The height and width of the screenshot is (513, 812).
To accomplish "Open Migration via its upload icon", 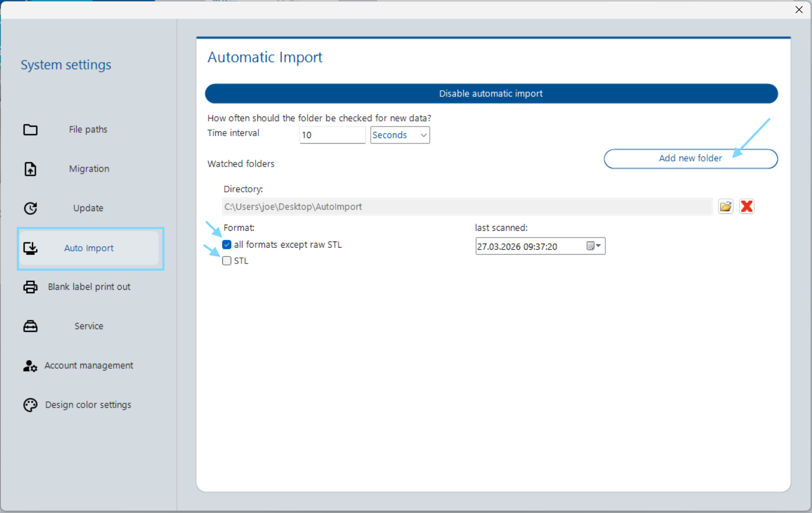I will coord(30,169).
